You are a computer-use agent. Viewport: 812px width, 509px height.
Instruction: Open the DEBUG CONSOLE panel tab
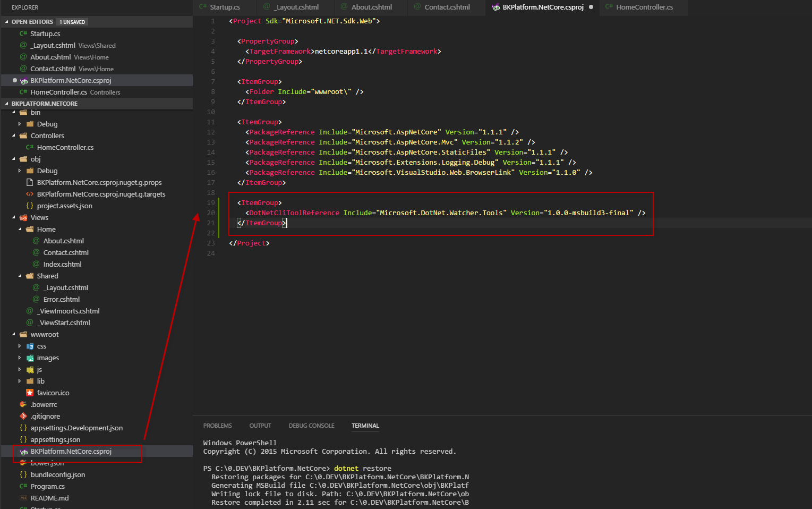(x=311, y=426)
